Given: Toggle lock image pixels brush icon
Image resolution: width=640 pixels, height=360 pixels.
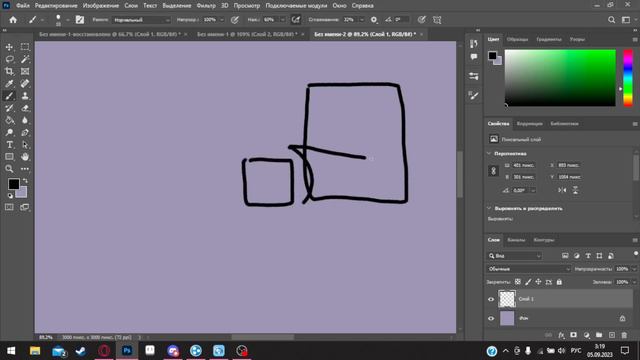Looking at the screenshot, I should pyautogui.click(x=528, y=282).
